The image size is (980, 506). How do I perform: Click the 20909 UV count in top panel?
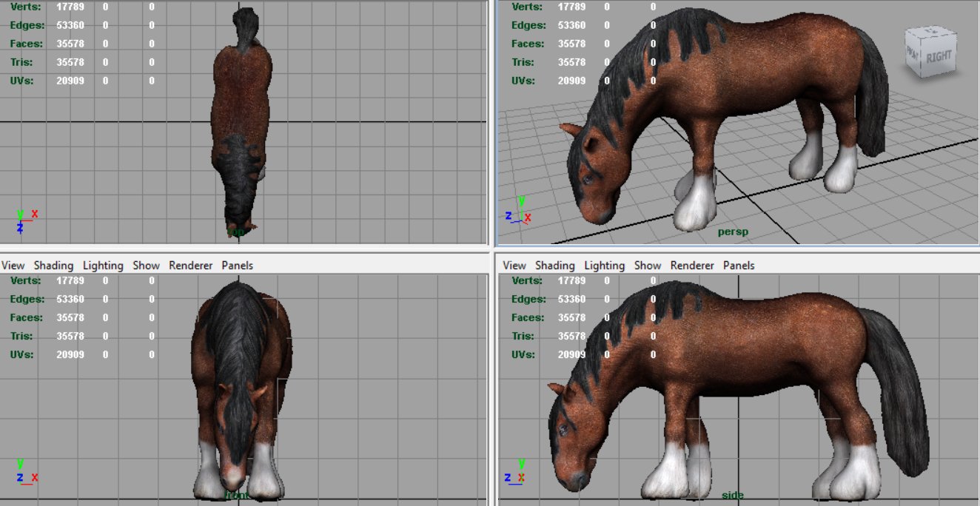click(70, 81)
